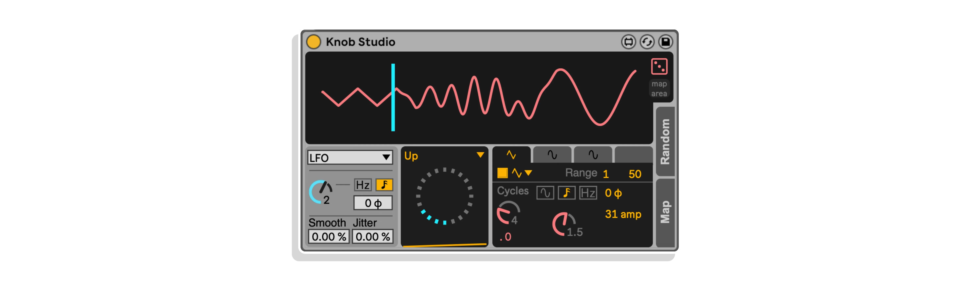Select the Cycles note sync button
The height and width of the screenshot is (281, 980).
(566, 193)
